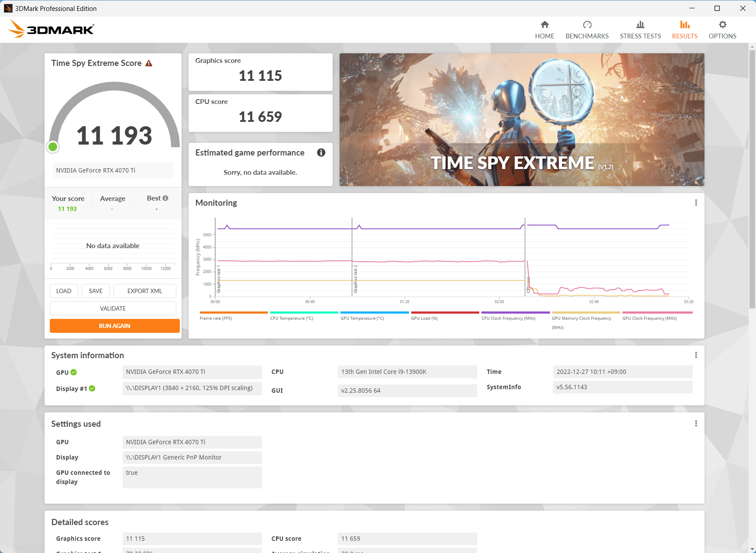Open the Monitoring panel options menu

coord(696,203)
